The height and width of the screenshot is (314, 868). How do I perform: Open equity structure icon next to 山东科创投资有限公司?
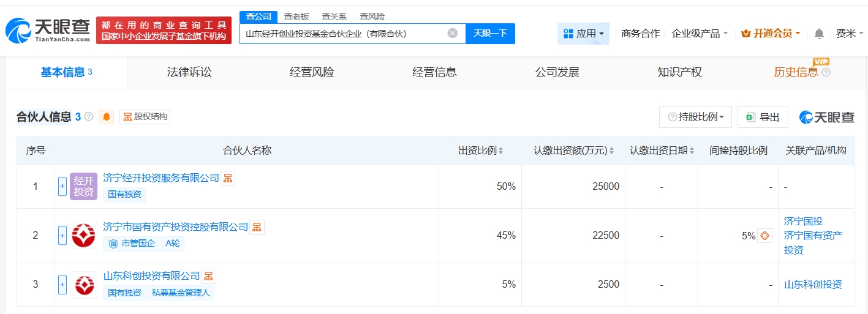click(209, 276)
